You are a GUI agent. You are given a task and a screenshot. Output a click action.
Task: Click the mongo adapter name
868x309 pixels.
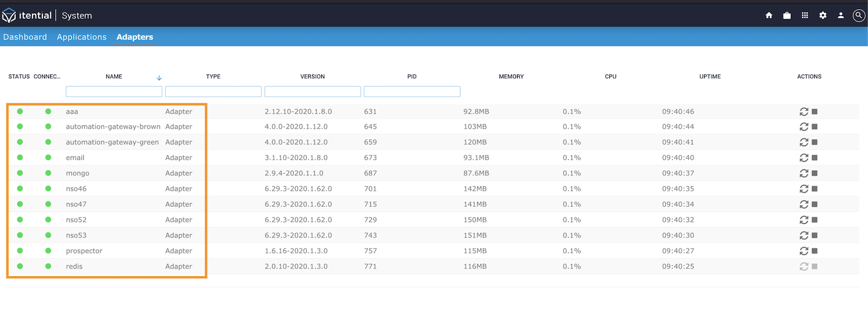[78, 173]
